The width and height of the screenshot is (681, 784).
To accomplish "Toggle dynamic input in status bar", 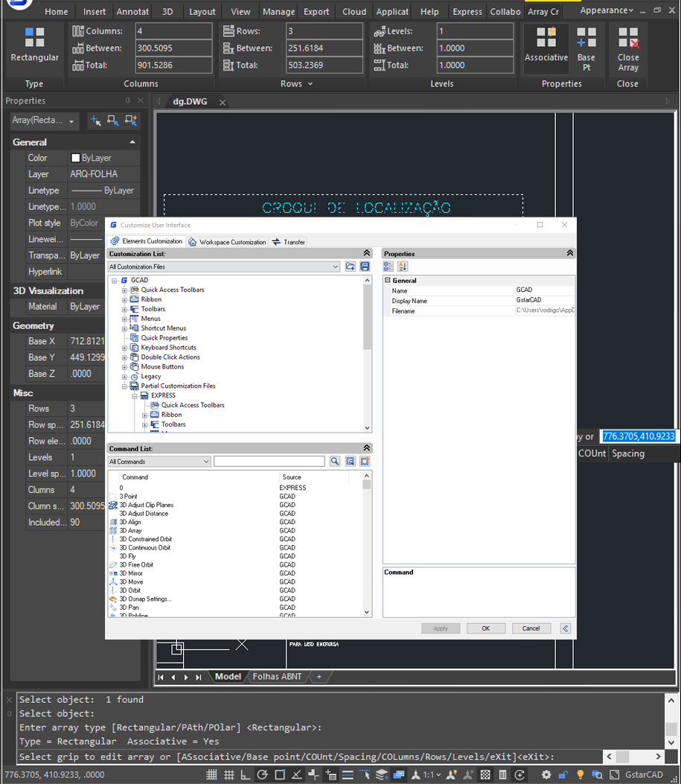I will [330, 774].
